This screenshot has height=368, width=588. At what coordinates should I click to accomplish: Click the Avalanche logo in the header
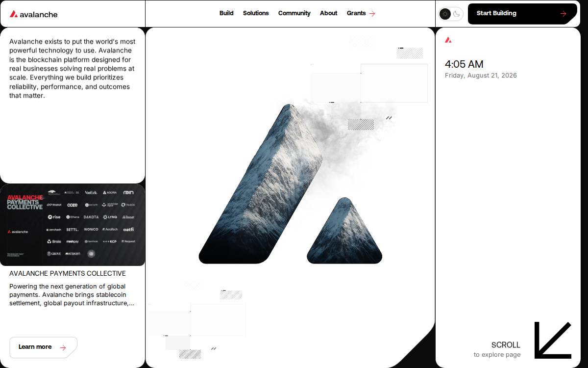coord(34,14)
